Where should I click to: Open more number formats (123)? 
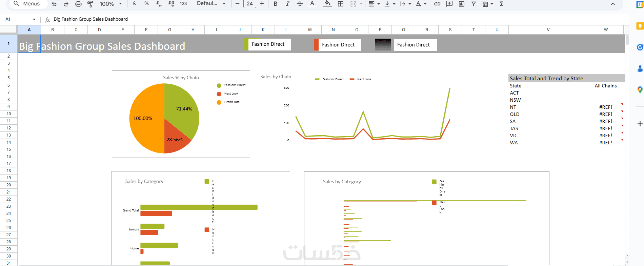pos(183,4)
